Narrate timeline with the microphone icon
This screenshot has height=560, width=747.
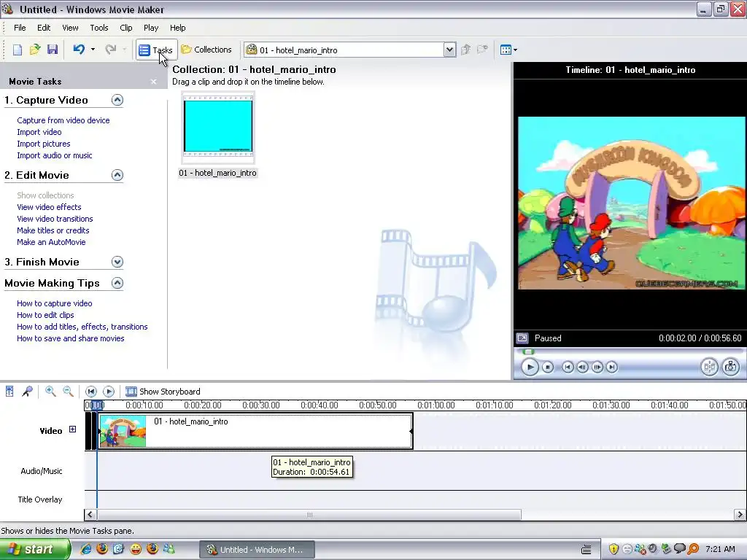tap(27, 392)
